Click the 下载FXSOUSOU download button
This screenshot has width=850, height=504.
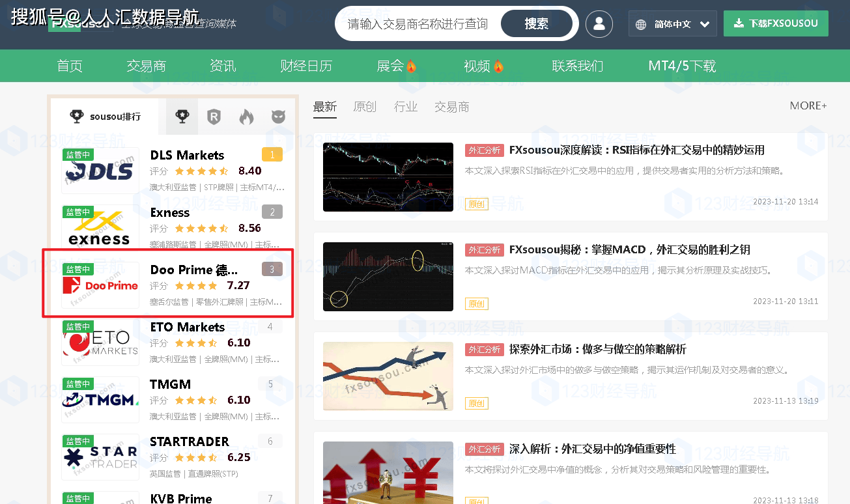776,23
